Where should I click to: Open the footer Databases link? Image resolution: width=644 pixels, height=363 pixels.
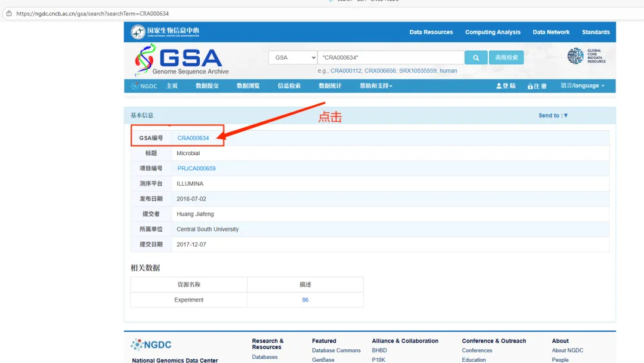point(265,357)
